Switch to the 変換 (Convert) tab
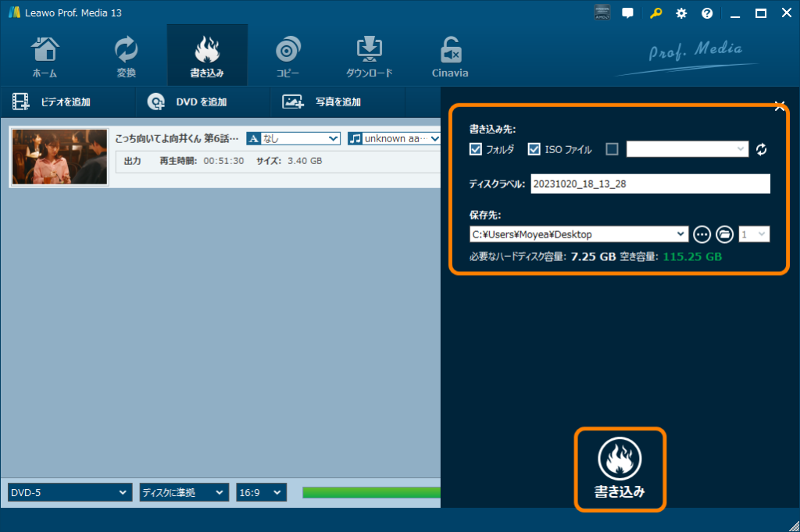 [x=126, y=55]
